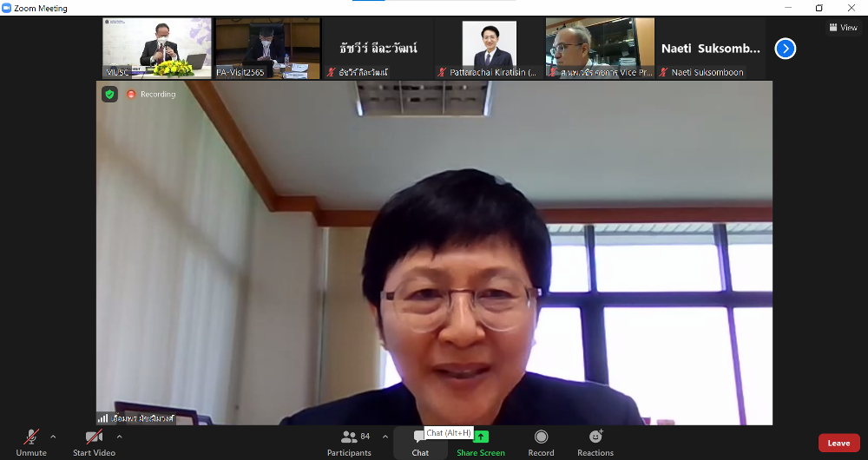Open the View layout menu
Screen dimensions: 868x460
(x=842, y=28)
